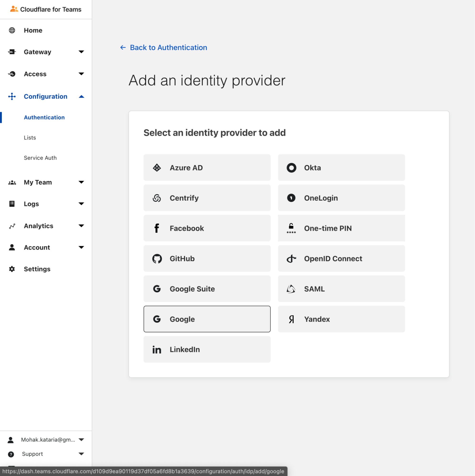475x476 pixels.
Task: Click the Analytics graph icon
Action: [x=12, y=226]
